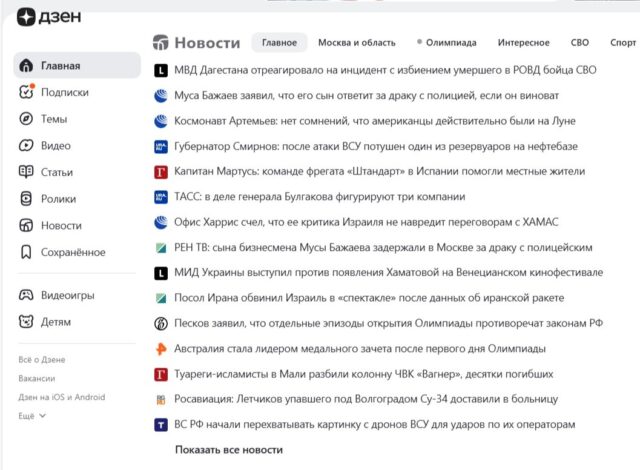Switch to the Спорт tab
The image size is (640, 470).
point(623,42)
